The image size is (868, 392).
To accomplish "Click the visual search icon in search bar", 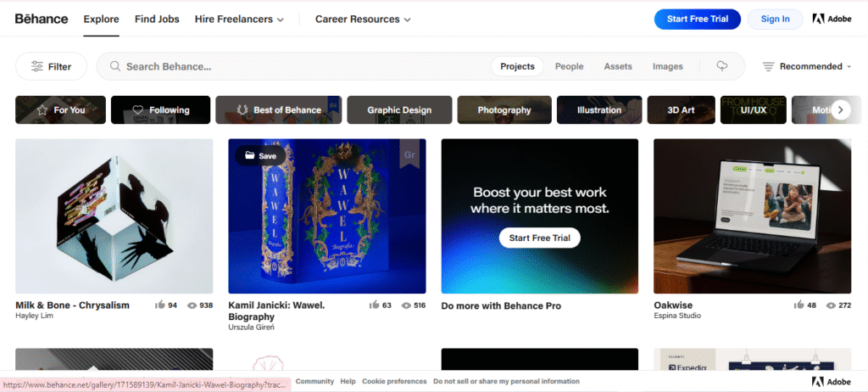I will click(722, 66).
